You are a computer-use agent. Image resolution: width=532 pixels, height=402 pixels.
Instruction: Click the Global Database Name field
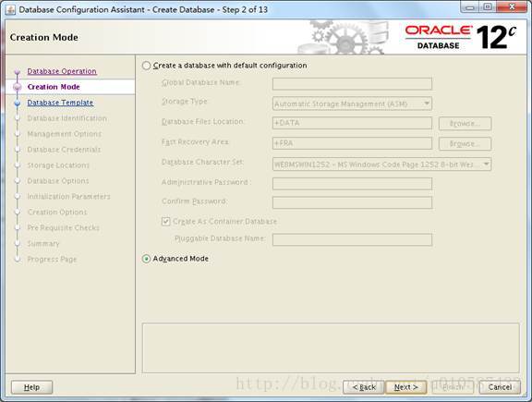pos(352,83)
